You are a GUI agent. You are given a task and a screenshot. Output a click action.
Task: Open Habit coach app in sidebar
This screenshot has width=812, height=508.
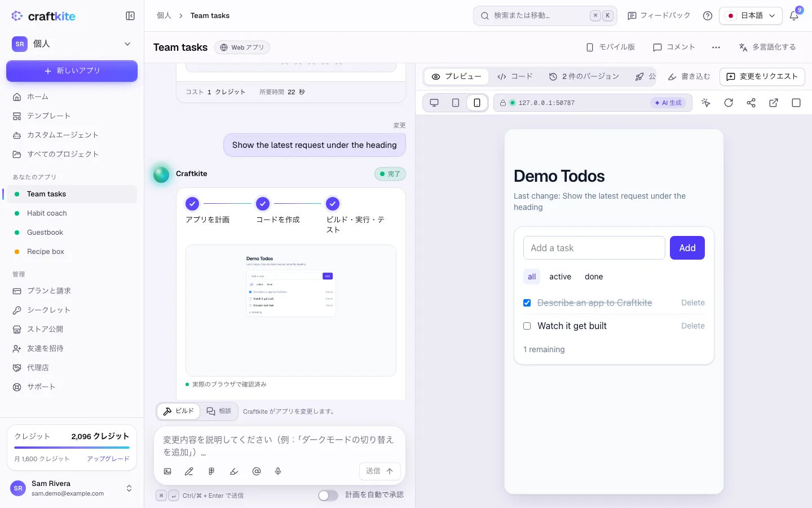point(72,213)
